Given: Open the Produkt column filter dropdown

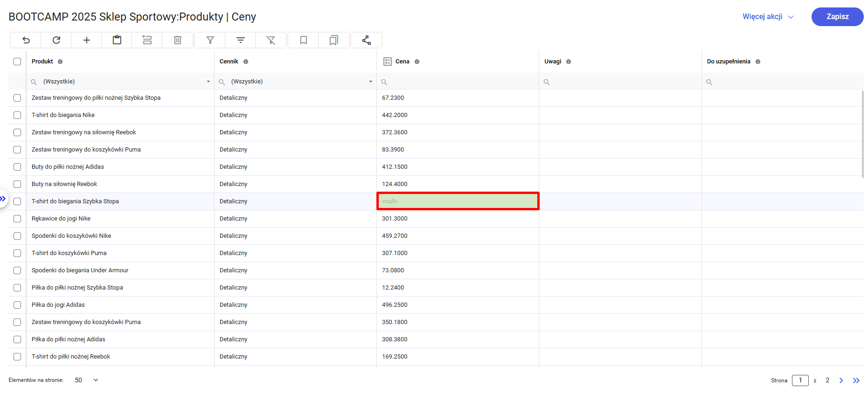Looking at the screenshot, I should pyautogui.click(x=208, y=82).
